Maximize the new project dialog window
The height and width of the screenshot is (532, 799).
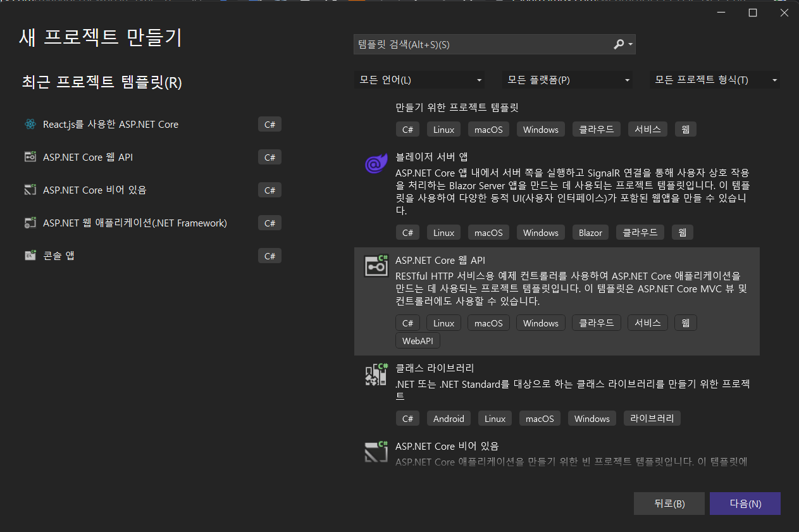tap(753, 13)
